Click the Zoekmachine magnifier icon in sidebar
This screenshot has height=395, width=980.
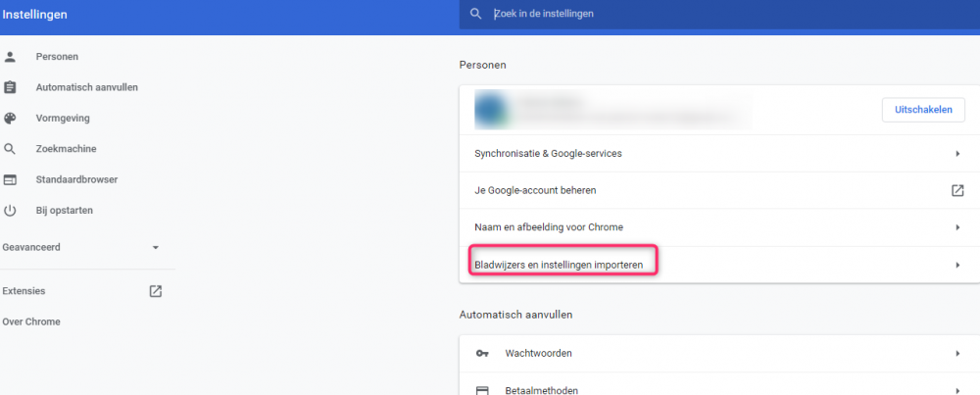click(11, 149)
